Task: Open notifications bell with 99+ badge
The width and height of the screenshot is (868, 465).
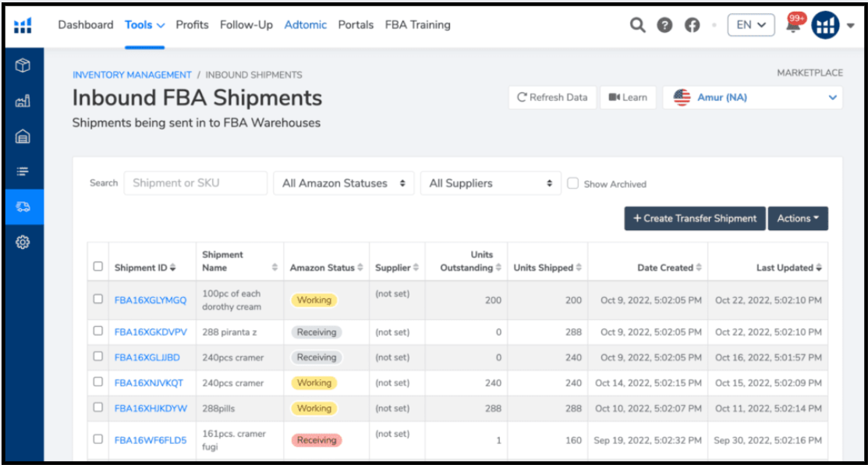Action: (x=794, y=24)
